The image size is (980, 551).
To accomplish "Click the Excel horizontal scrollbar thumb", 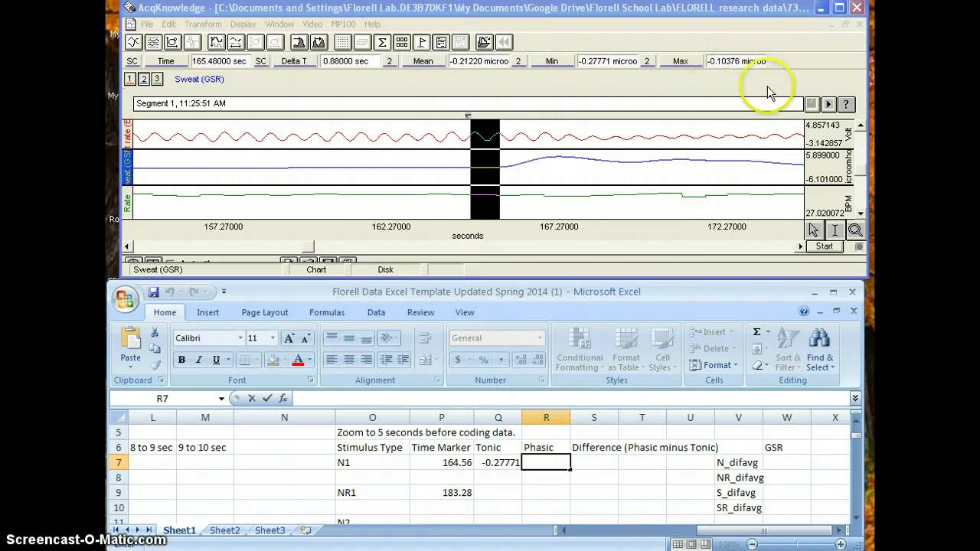I will pos(763,530).
